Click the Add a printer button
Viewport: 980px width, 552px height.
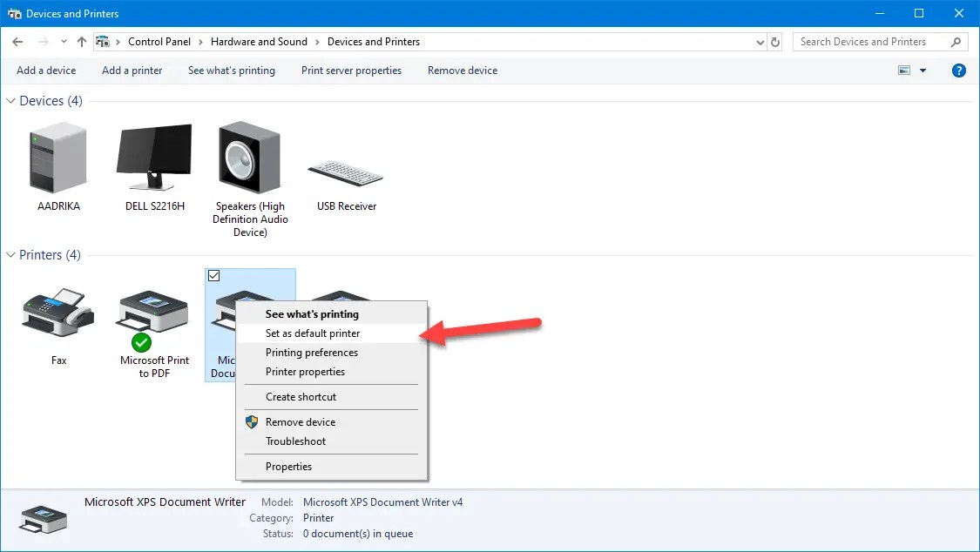click(132, 71)
